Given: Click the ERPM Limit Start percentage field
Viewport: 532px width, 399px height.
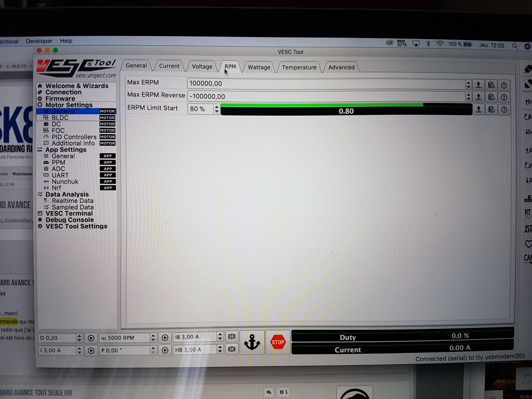Looking at the screenshot, I should (200, 109).
